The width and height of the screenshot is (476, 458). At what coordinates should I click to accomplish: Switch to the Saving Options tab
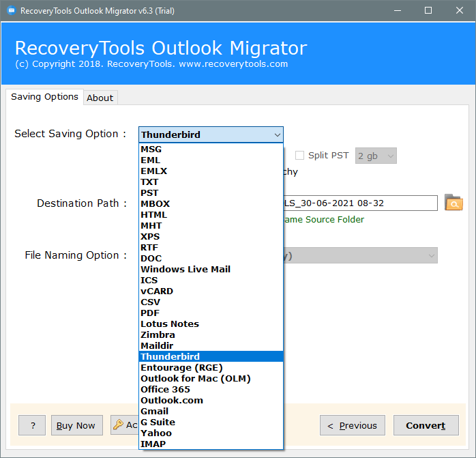44,97
